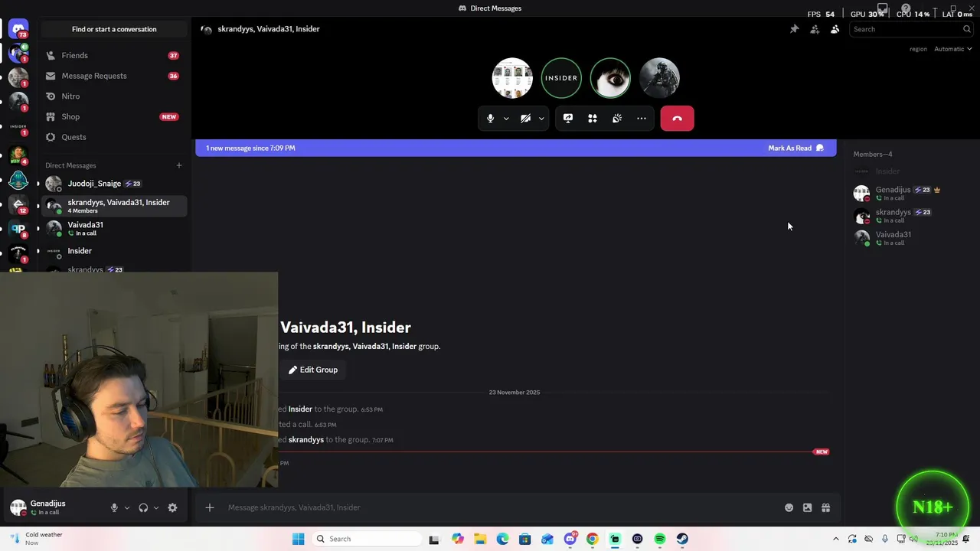
Task: Open Message Requests
Action: (x=113, y=76)
